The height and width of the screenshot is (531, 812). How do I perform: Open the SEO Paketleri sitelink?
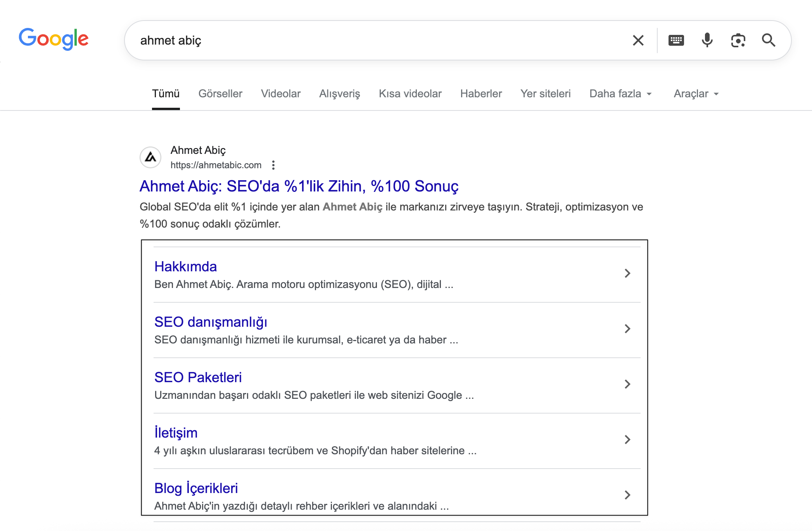point(198,378)
